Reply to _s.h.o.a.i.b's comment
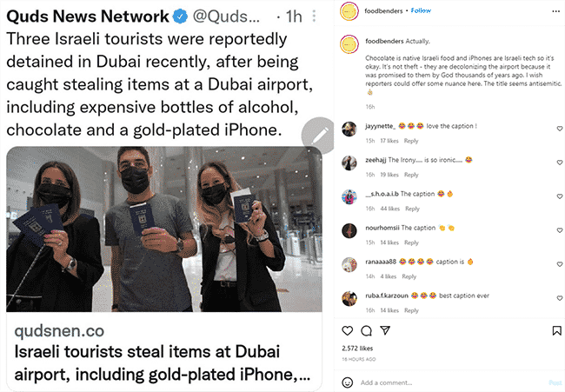The width and height of the screenshot is (565, 392). pyautogui.click(x=412, y=209)
